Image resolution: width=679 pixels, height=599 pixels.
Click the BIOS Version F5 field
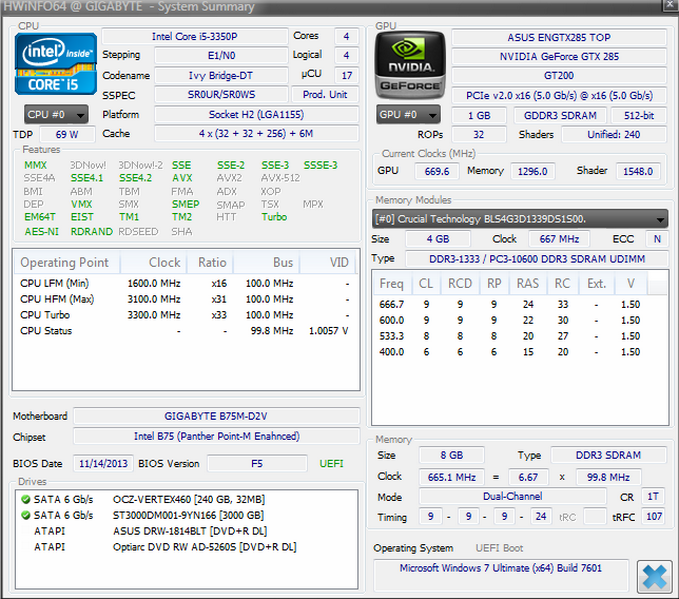pos(257,463)
